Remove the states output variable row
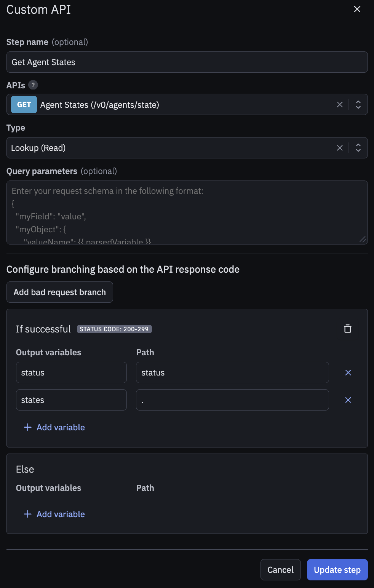Viewport: 374px width, 588px height. click(348, 400)
